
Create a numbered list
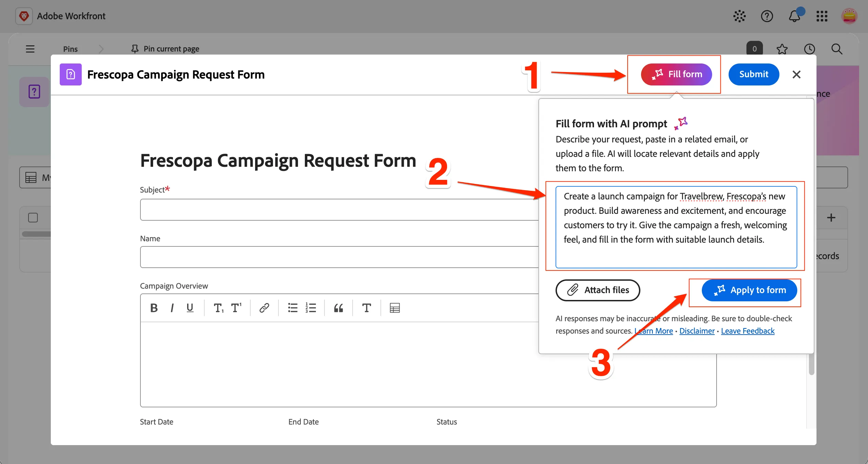[311, 308]
